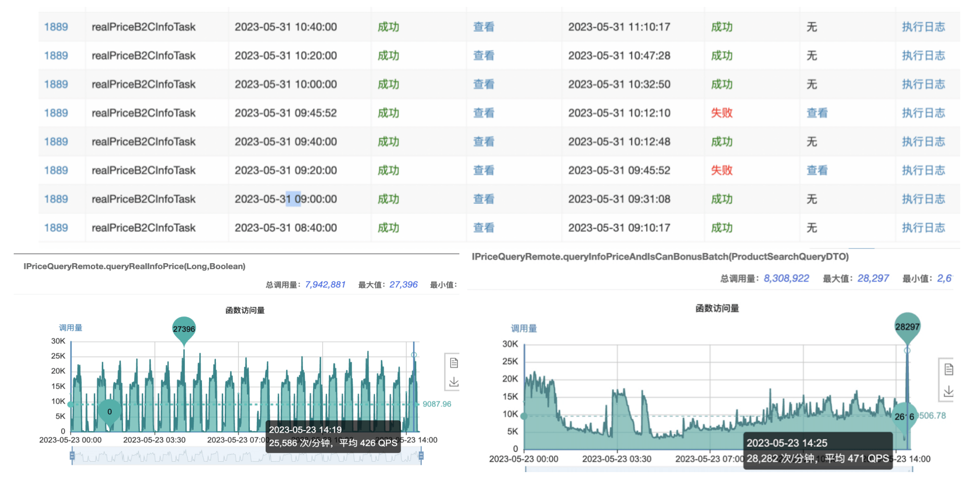980x480 pixels.
Task: Click 查看 in the 09:00:00 row
Action: 484,199
